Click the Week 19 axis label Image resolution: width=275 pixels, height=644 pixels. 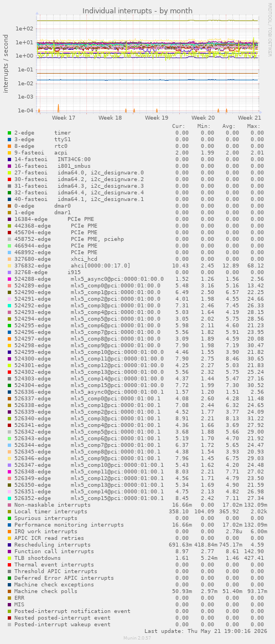click(157, 117)
